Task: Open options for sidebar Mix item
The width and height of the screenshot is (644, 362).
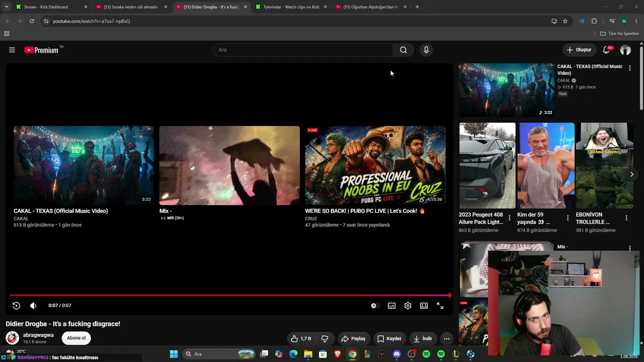Action: (x=629, y=248)
